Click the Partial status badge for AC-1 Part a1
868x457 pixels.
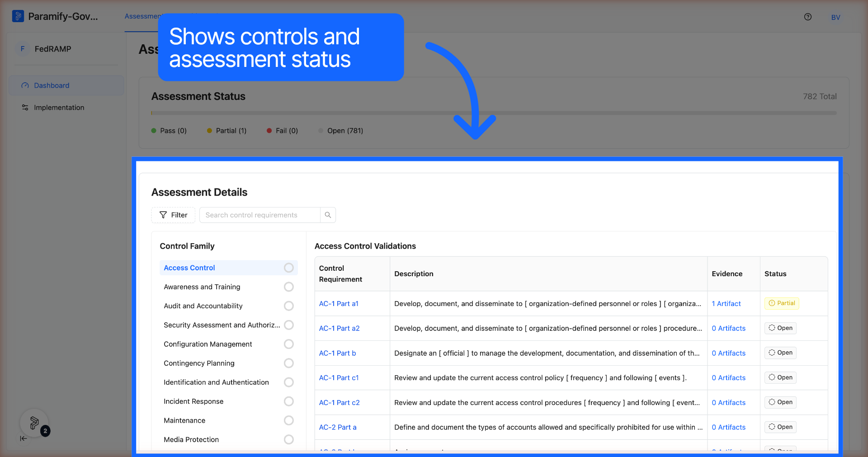(782, 303)
